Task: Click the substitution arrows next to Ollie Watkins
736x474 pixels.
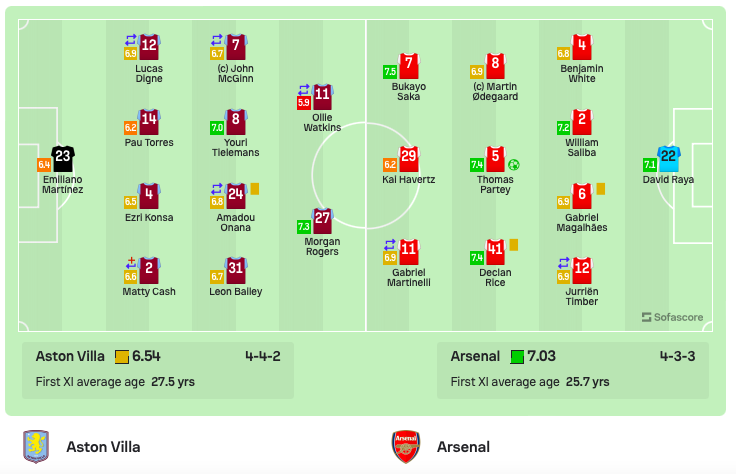Action: coord(304,89)
